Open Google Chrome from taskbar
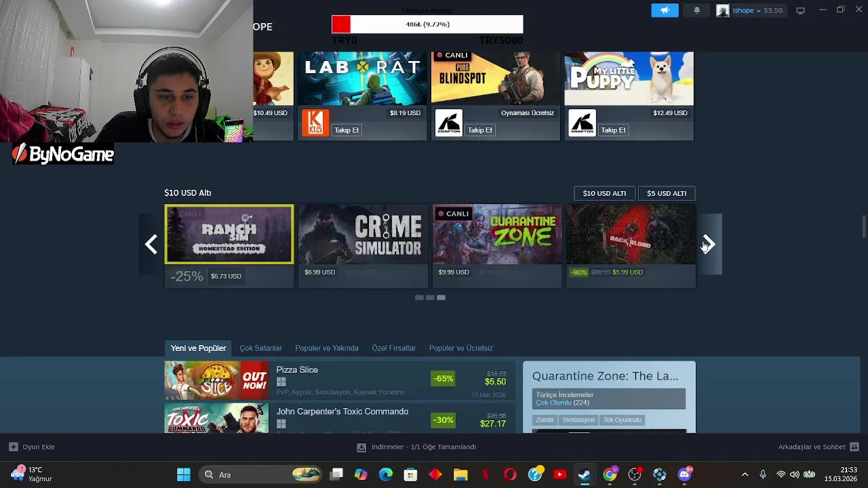868x488 pixels. (x=610, y=474)
